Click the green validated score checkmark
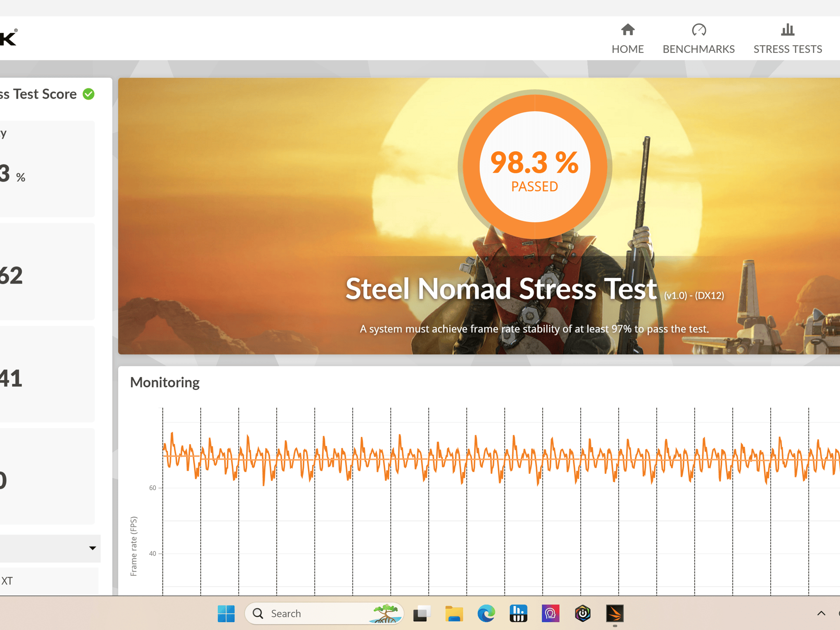The image size is (840, 630). pyautogui.click(x=89, y=94)
